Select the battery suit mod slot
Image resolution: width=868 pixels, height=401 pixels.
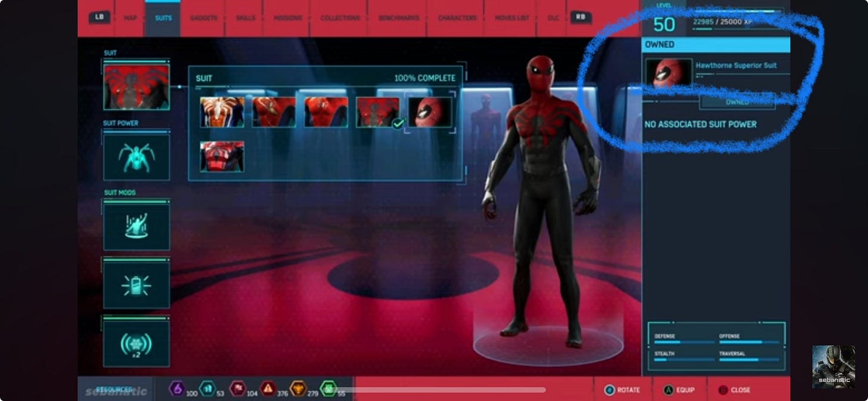(x=137, y=285)
